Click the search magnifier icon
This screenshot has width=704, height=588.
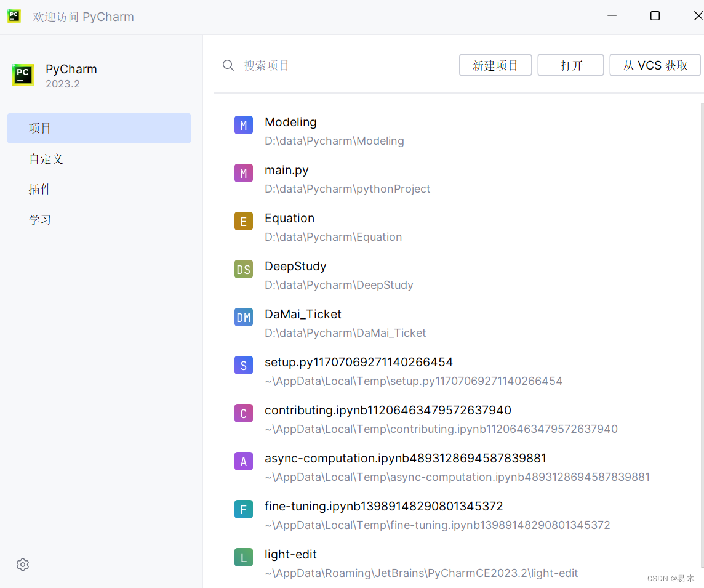click(x=228, y=66)
